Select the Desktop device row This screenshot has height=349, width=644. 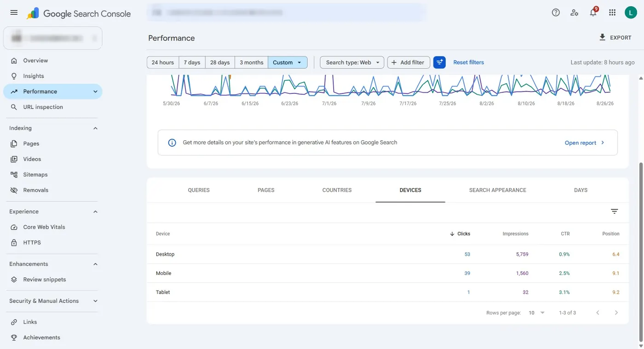click(388, 254)
